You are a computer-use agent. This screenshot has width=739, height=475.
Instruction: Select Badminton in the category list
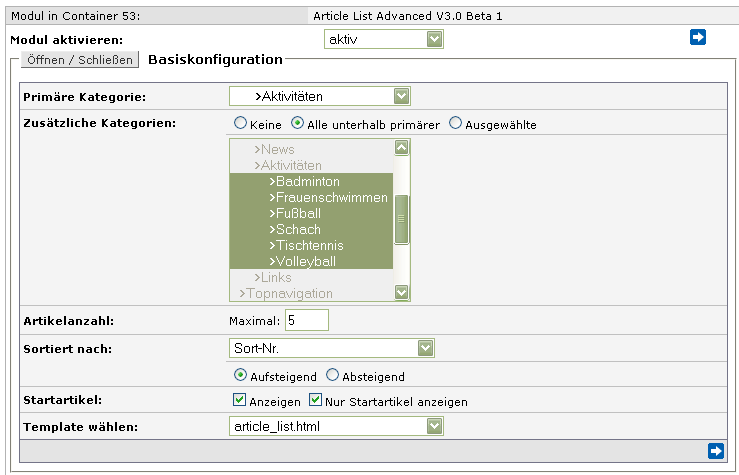[308, 182]
